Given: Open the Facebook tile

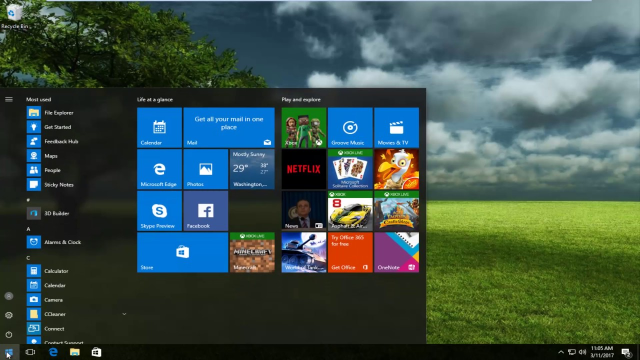Looking at the screenshot, I should click(206, 211).
